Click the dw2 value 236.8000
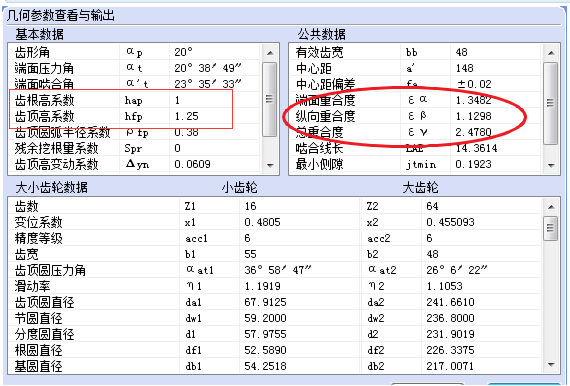This screenshot has width=570, height=386. [x=450, y=318]
